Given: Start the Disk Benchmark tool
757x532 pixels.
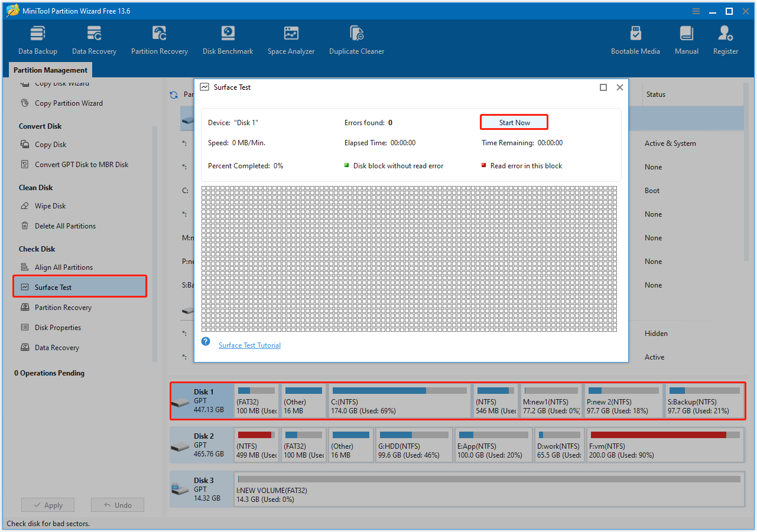Looking at the screenshot, I should (x=228, y=40).
